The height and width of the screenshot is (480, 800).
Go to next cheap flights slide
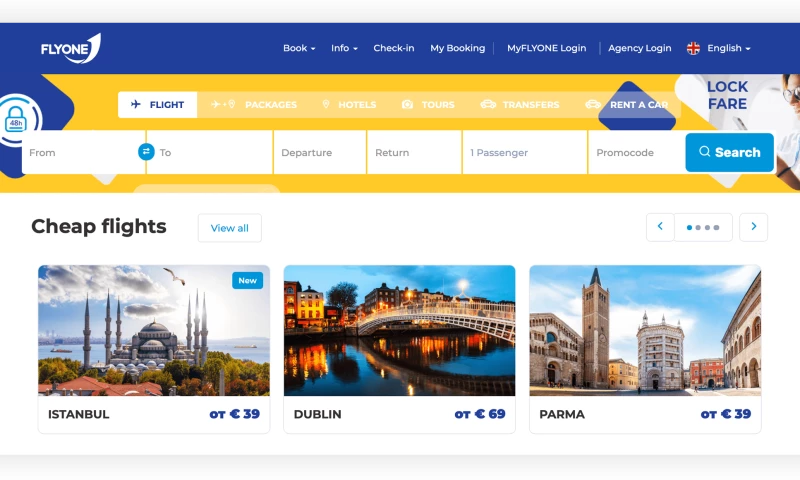pos(753,227)
